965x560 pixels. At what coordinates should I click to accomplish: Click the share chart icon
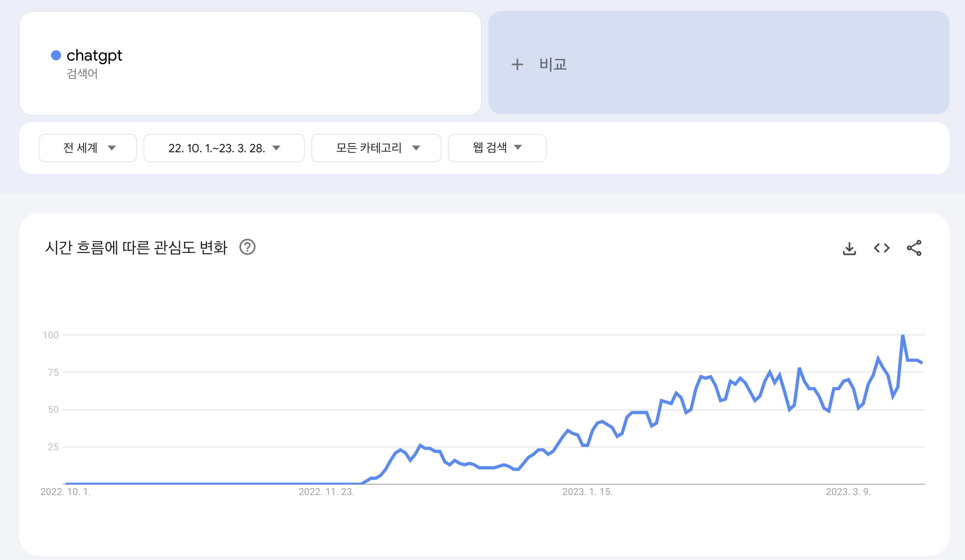pyautogui.click(x=914, y=248)
